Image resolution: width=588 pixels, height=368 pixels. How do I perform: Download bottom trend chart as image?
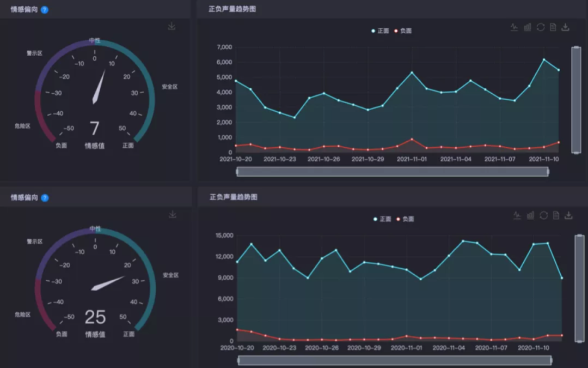(x=568, y=215)
